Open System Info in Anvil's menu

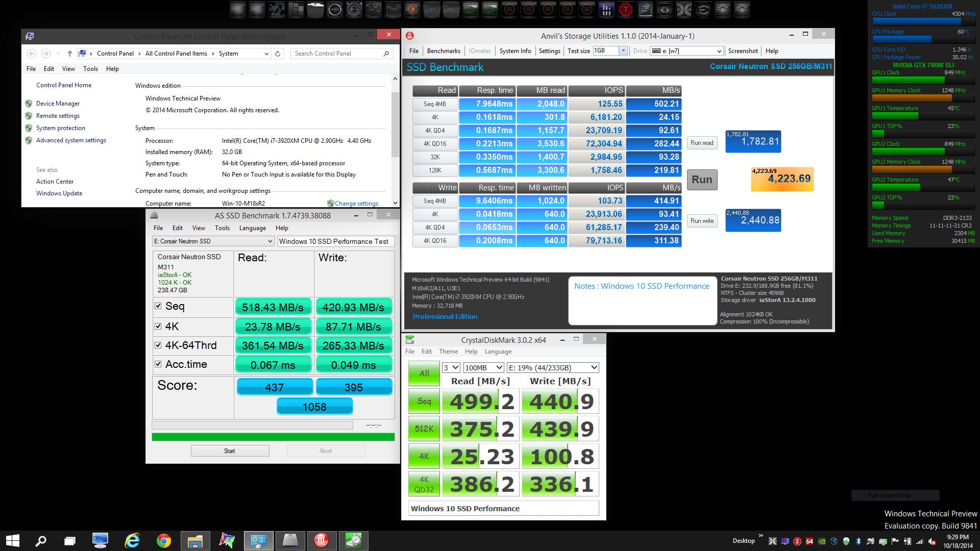pos(515,51)
